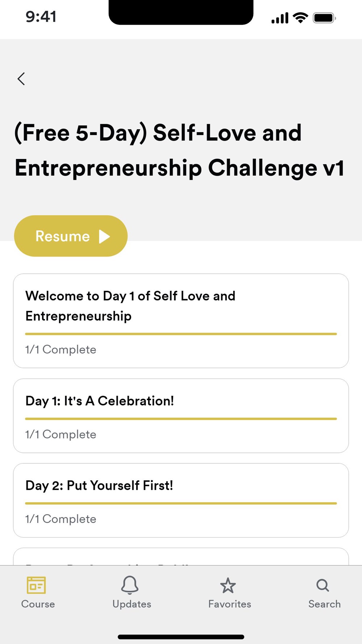Tap the Updates bell icon
The width and height of the screenshot is (362, 644).
coord(130,585)
